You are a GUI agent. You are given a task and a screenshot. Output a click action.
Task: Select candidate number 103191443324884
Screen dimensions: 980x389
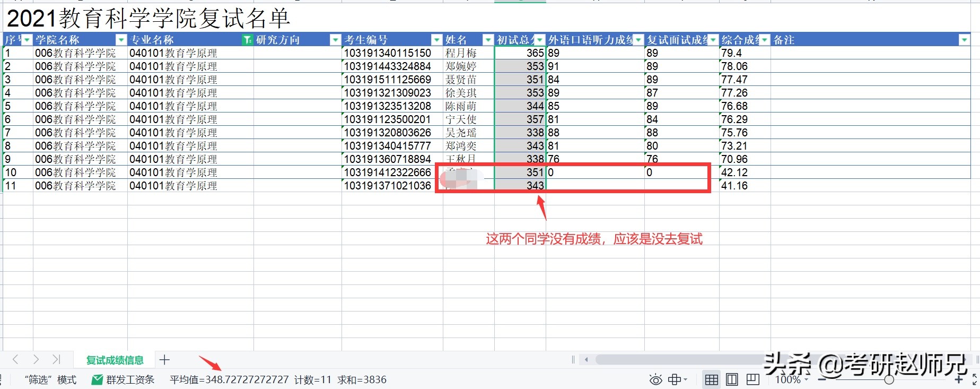point(392,66)
